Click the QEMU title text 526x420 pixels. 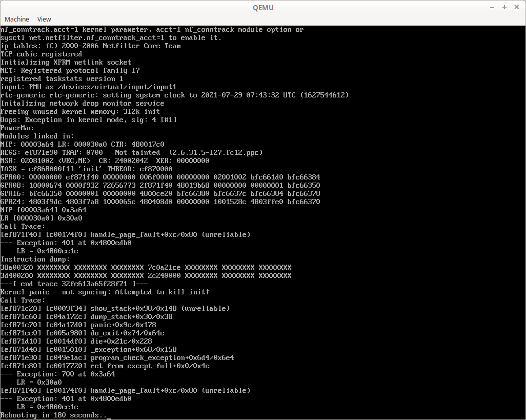[x=263, y=8]
